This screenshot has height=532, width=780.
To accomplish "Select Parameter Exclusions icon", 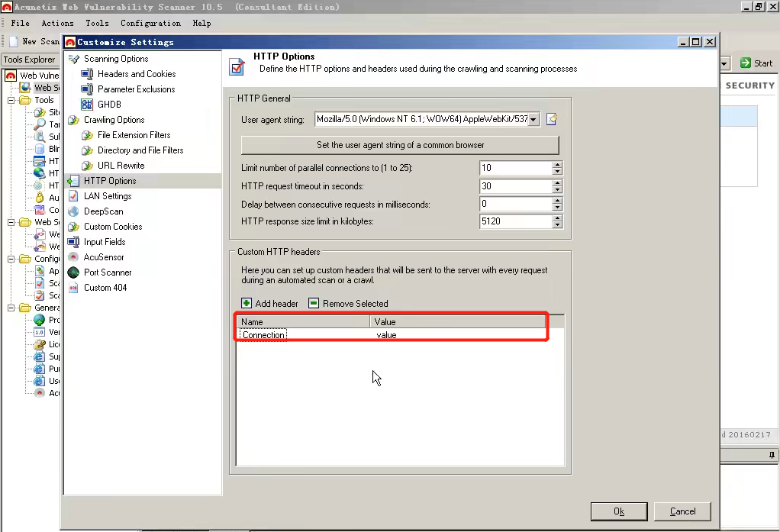I will 87,89.
